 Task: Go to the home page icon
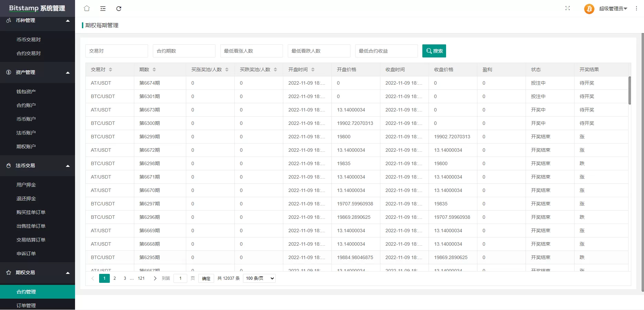tap(87, 8)
